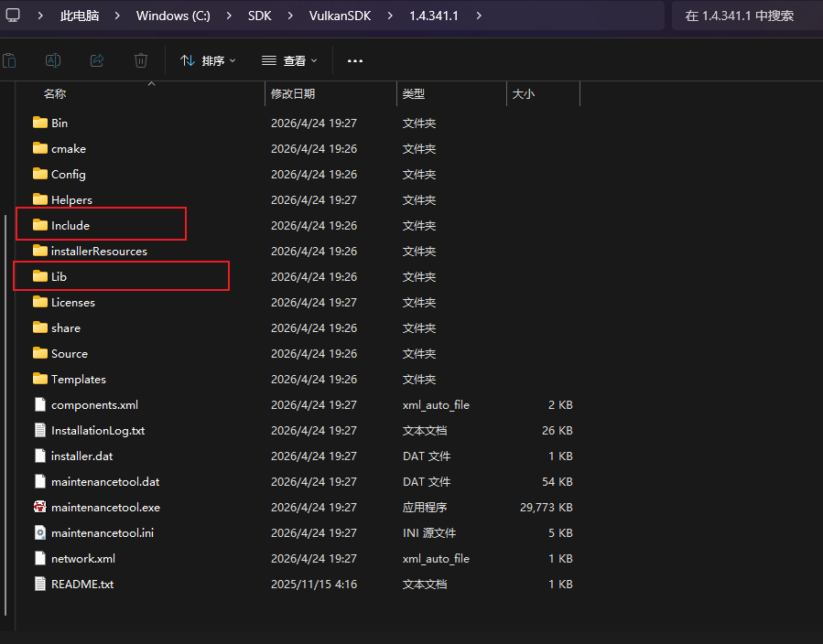The height and width of the screenshot is (644, 823).
Task: Open the 排序 sort dropdown
Action: (x=208, y=60)
